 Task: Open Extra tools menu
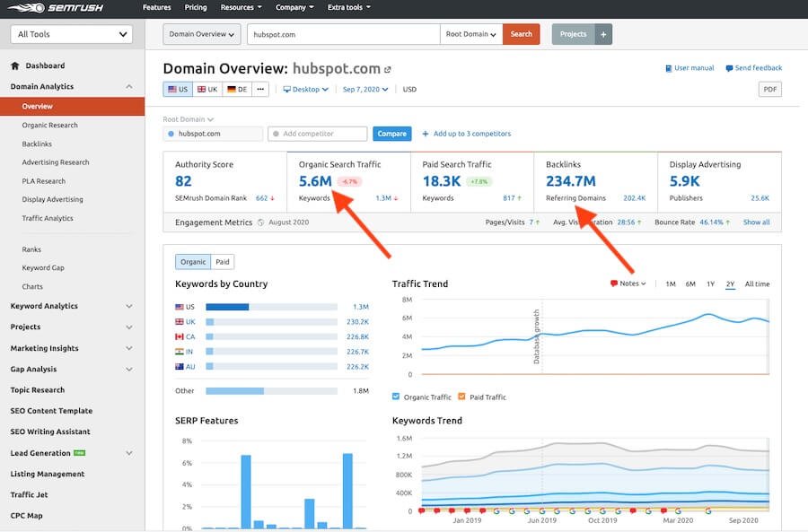pos(349,7)
